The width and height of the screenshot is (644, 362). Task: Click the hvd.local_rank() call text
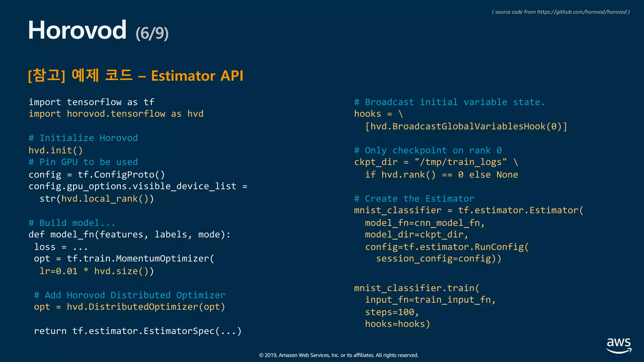(105, 199)
